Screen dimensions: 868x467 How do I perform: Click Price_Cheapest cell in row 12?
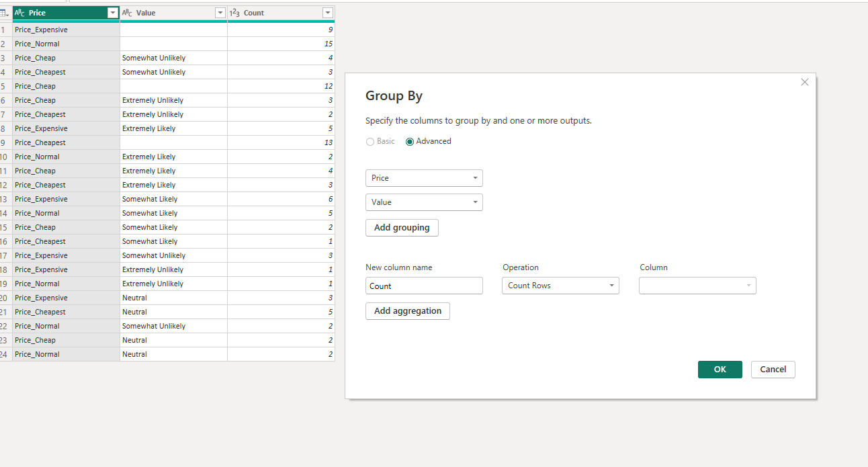tap(66, 185)
